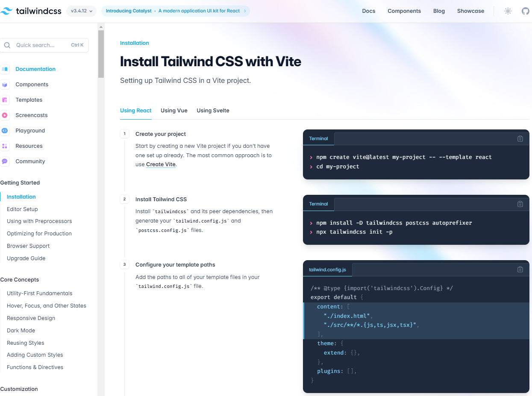Select Installation under Getting Started

(21, 197)
